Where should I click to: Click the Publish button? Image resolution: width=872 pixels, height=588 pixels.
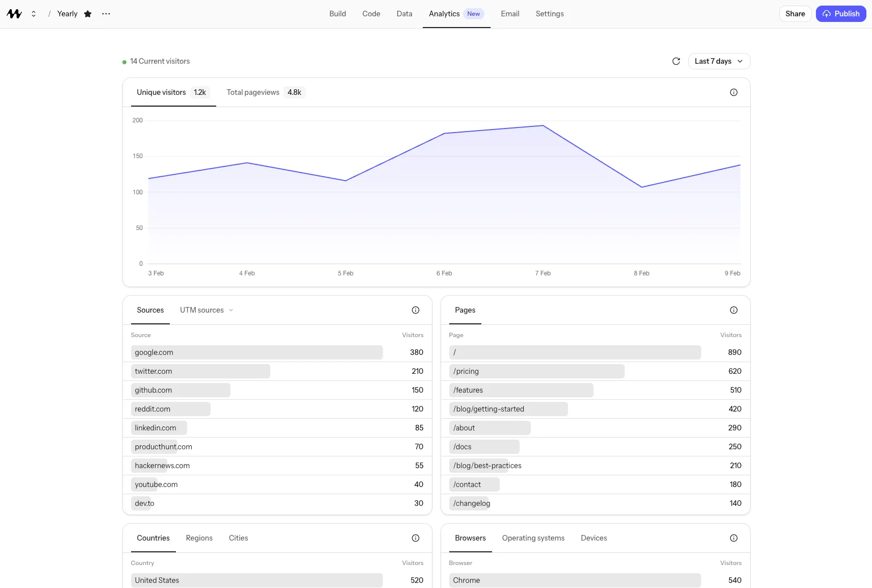(840, 14)
